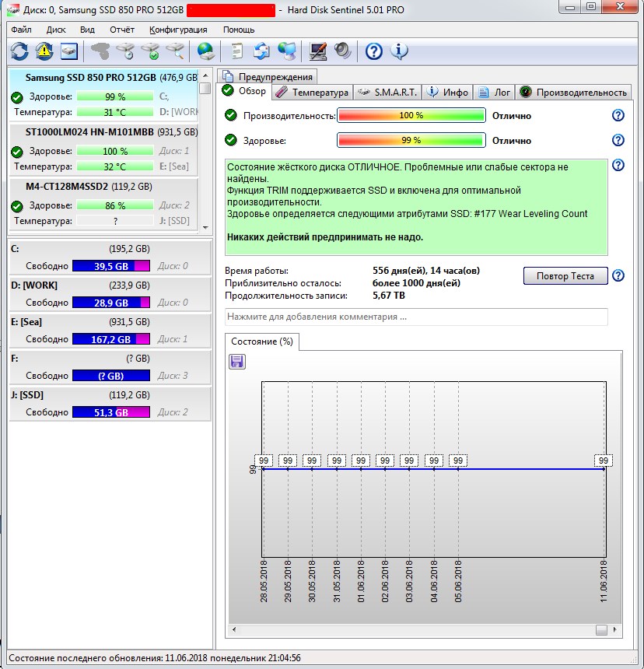Open the Инфо tab
The height and width of the screenshot is (669, 644).
[447, 93]
